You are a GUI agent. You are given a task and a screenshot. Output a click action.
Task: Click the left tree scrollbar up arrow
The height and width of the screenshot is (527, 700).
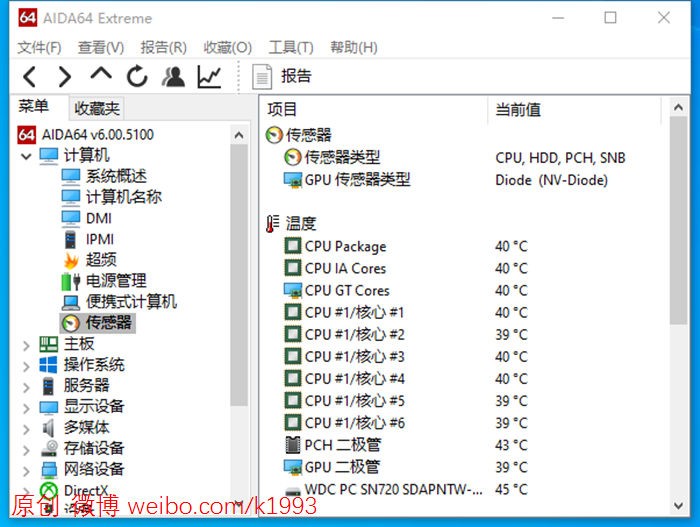239,135
